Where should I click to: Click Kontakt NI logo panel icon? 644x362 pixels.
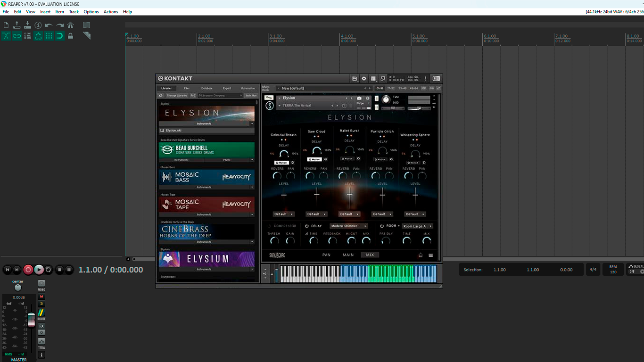tap(436, 79)
